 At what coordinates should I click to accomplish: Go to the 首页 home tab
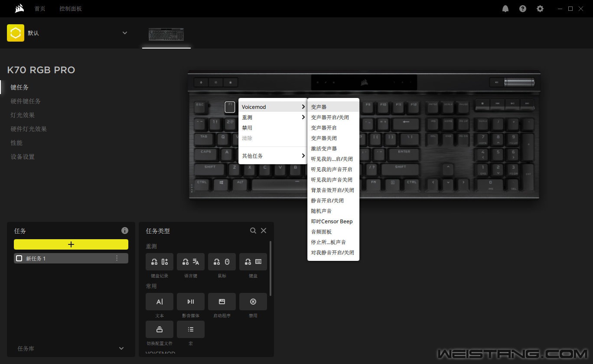pyautogui.click(x=40, y=9)
